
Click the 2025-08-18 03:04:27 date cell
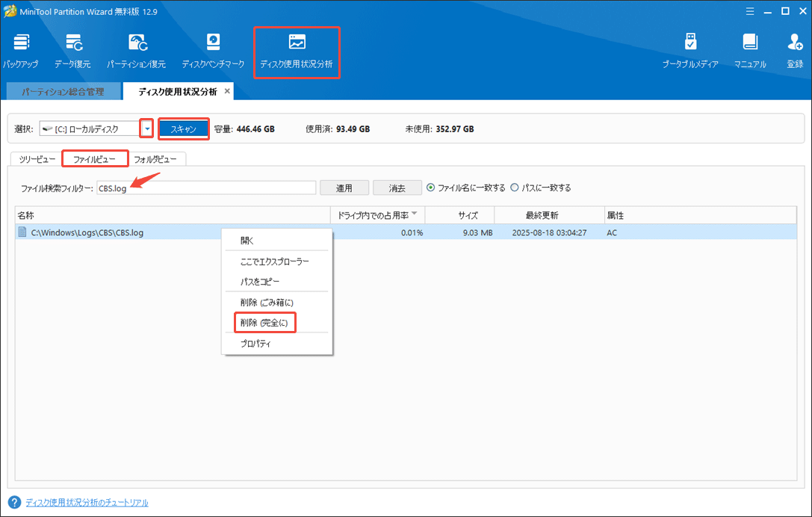[550, 232]
